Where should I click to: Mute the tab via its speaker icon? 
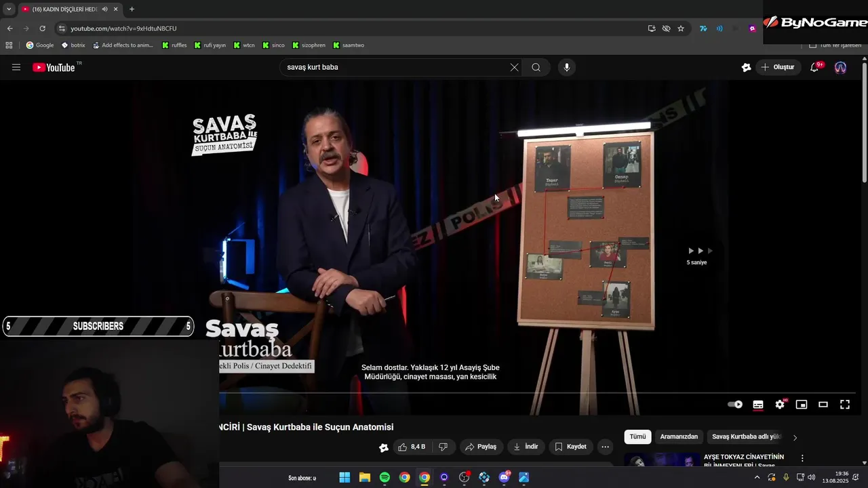104,9
